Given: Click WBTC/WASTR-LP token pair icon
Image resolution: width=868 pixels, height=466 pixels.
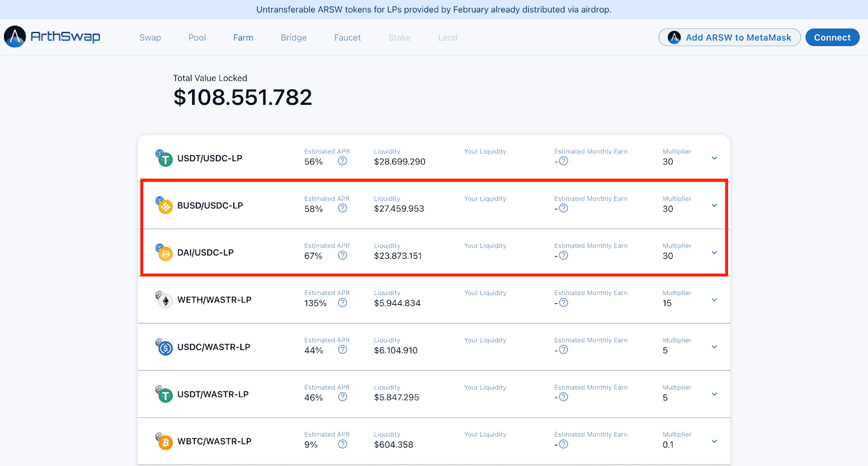Looking at the screenshot, I should click(x=164, y=442).
